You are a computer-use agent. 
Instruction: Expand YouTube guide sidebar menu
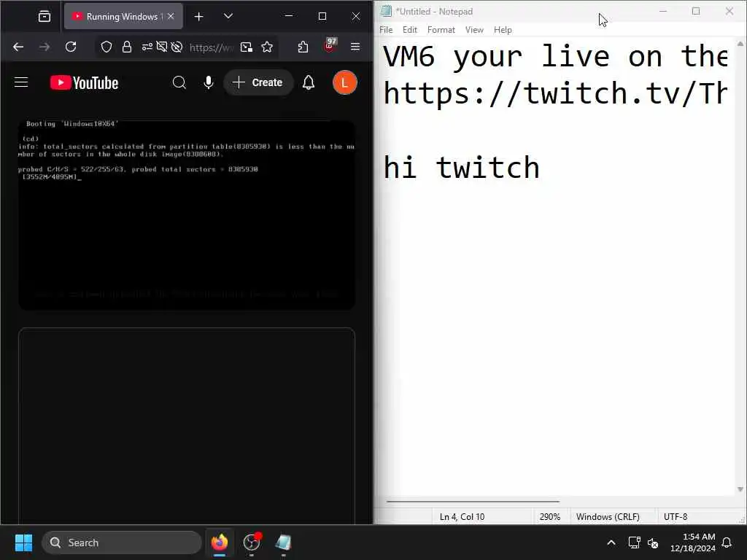pos(21,82)
